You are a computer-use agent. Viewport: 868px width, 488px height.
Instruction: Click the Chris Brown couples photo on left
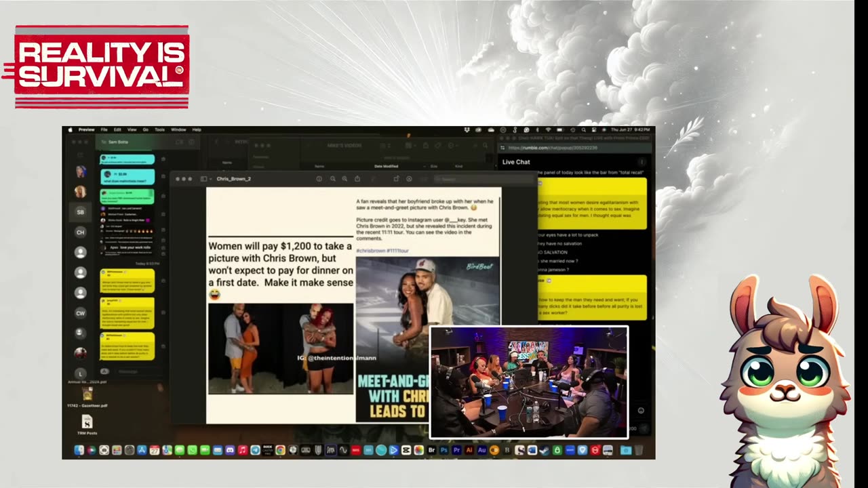click(281, 348)
